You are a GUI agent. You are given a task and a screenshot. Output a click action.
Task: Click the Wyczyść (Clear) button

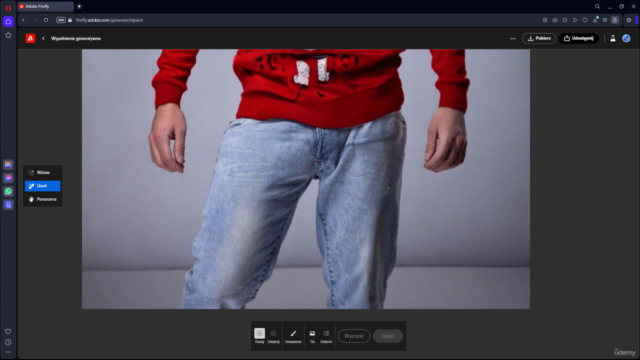[x=354, y=336]
